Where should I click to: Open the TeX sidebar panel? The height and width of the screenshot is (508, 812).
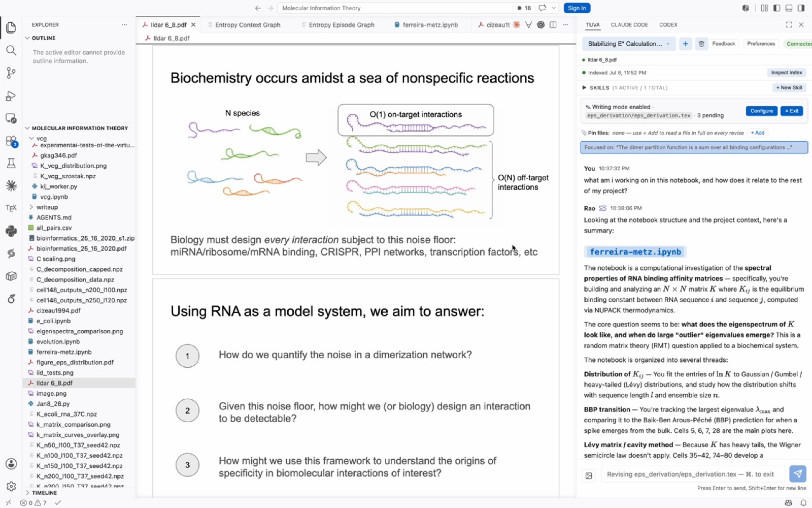coord(11,208)
